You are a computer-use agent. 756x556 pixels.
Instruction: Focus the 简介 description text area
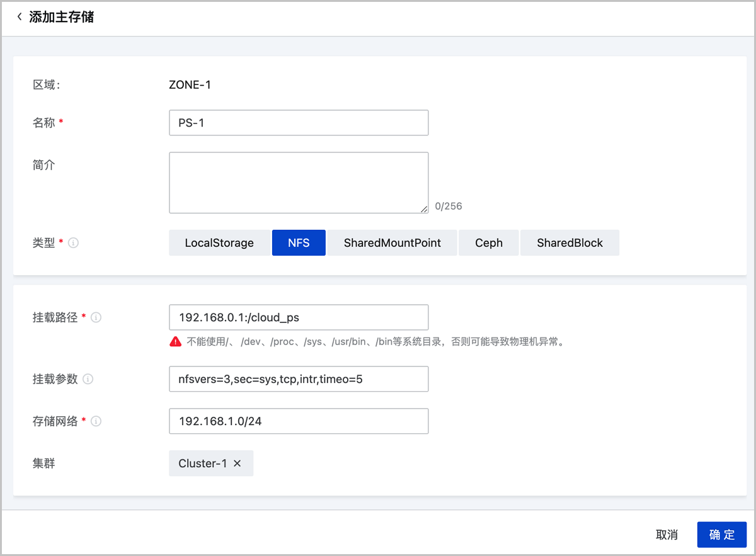(x=299, y=183)
